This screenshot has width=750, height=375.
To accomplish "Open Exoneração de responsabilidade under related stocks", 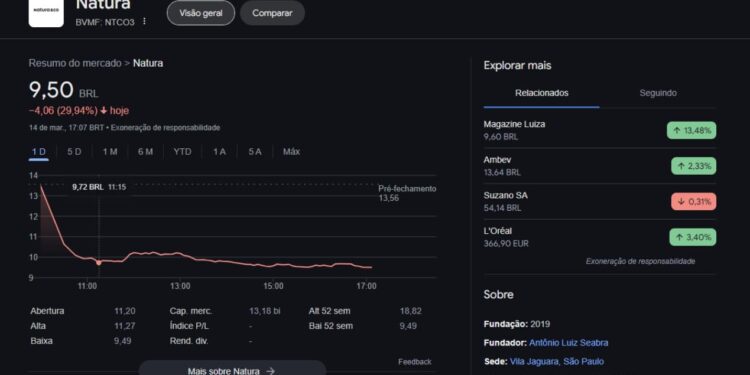I will [x=640, y=261].
